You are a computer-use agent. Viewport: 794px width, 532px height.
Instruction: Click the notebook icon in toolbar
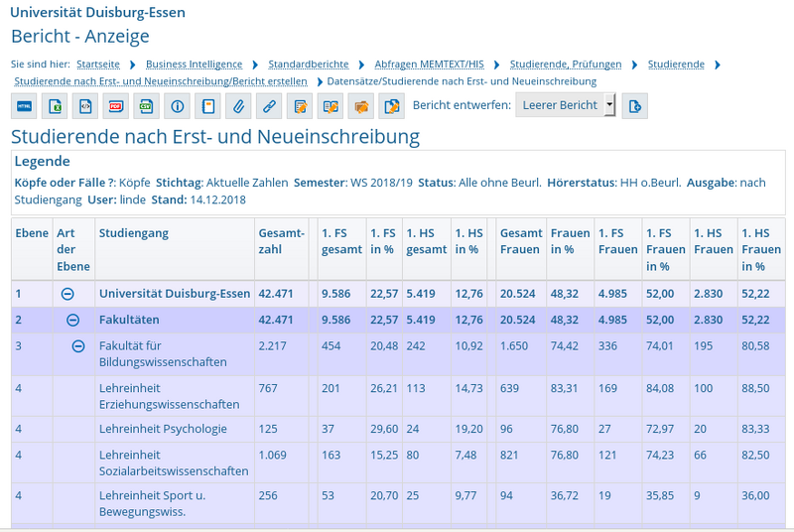point(207,106)
